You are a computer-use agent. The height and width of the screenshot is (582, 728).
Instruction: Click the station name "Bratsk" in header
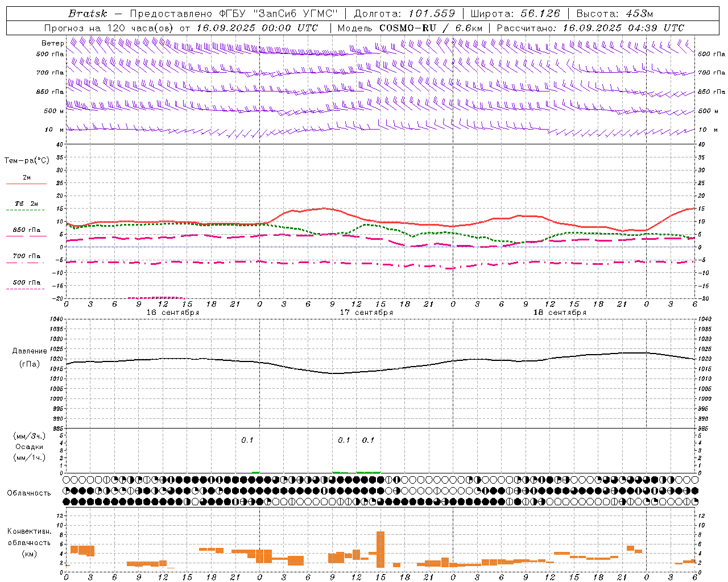click(88, 14)
